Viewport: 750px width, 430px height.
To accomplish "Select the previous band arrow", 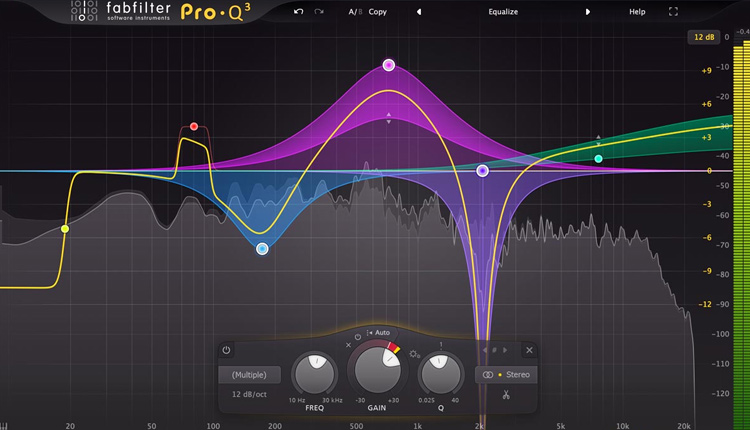I will [x=485, y=350].
